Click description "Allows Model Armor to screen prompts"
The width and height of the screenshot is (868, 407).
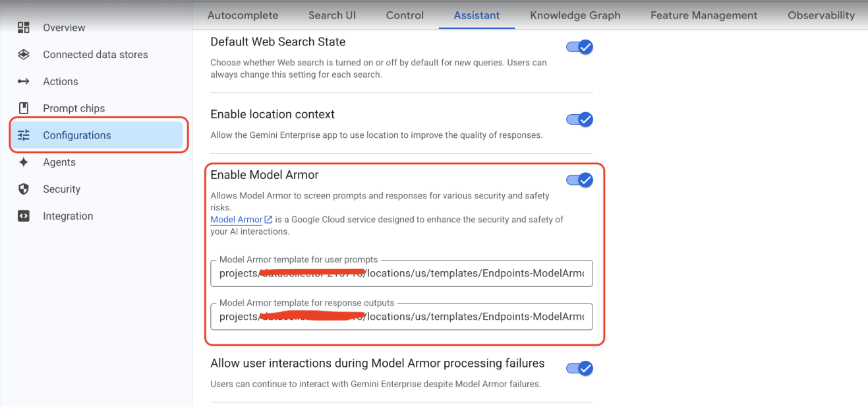380,201
